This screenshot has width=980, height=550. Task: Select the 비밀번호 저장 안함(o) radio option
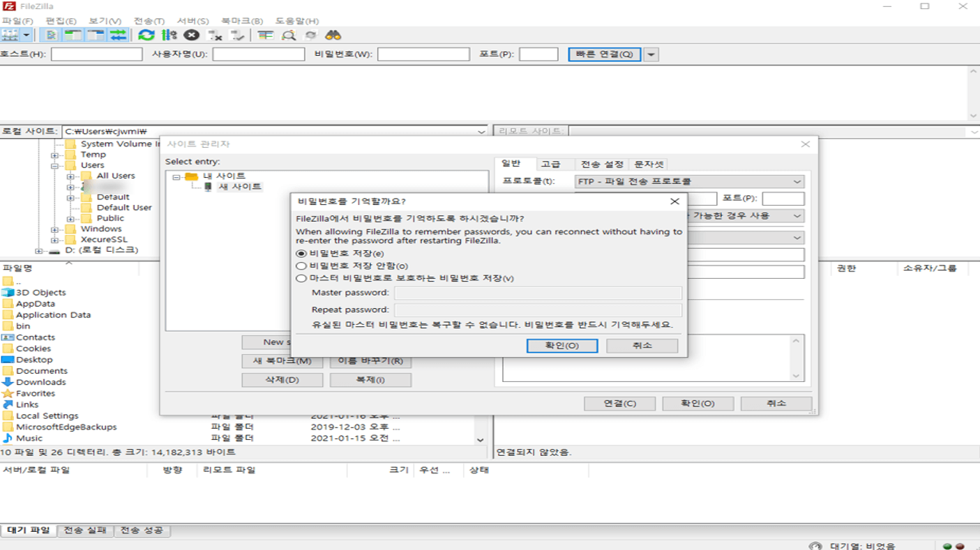point(301,266)
